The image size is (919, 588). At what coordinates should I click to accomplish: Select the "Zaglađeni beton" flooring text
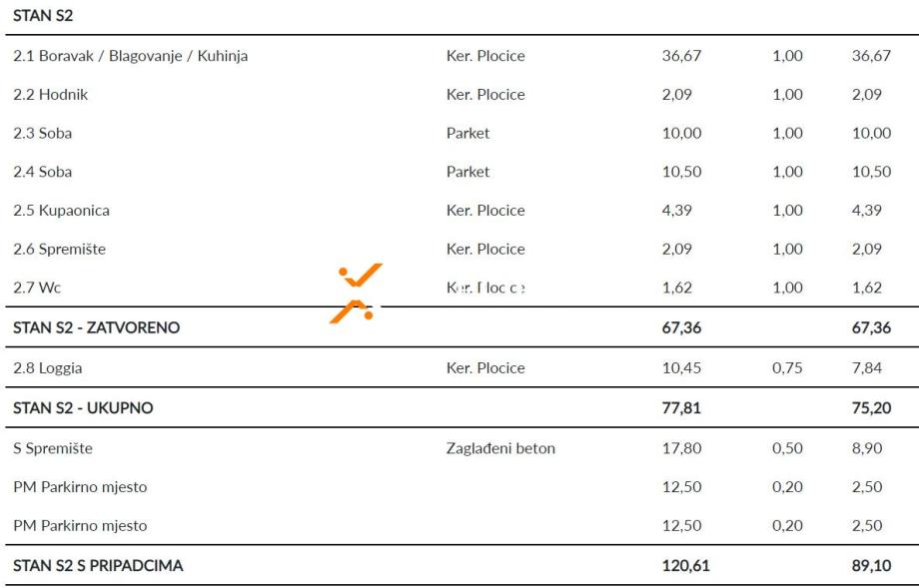[500, 449]
